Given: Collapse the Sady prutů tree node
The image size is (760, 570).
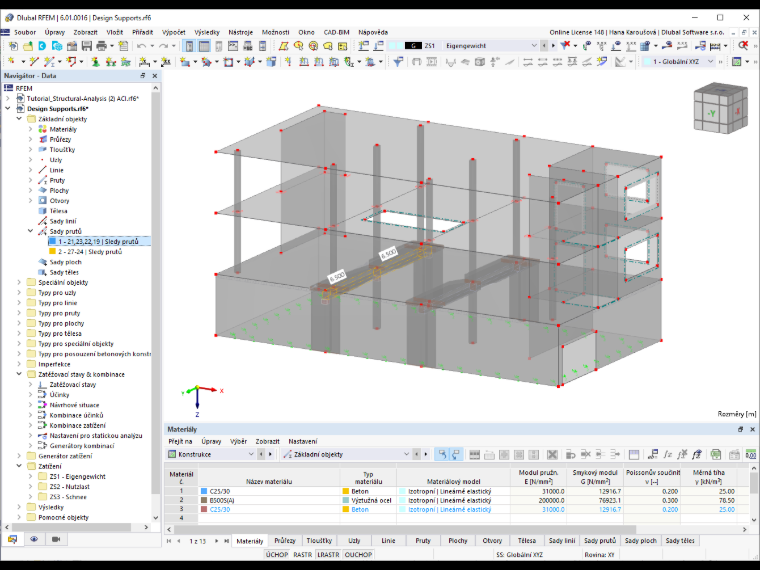Looking at the screenshot, I should pos(30,231).
